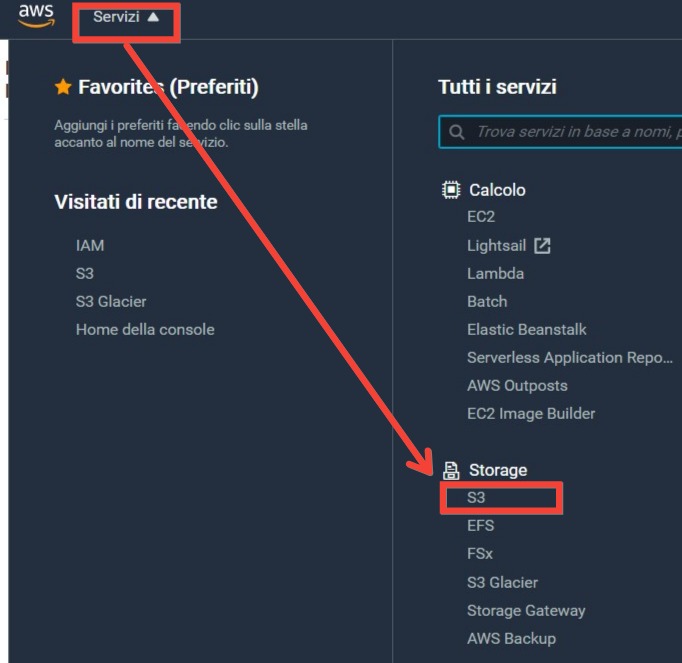Screen dimensions: 682x663
Task: Open Storage Gateway service
Action: (x=526, y=611)
